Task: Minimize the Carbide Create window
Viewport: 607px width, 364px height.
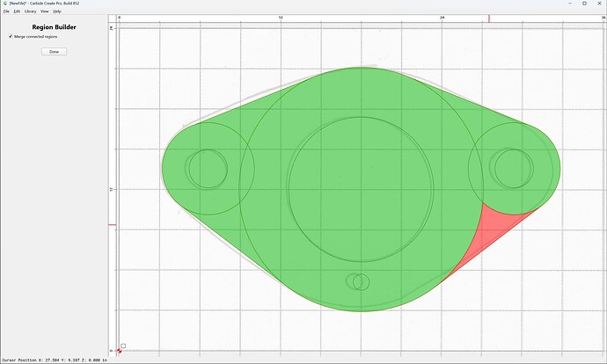Action: (570, 4)
